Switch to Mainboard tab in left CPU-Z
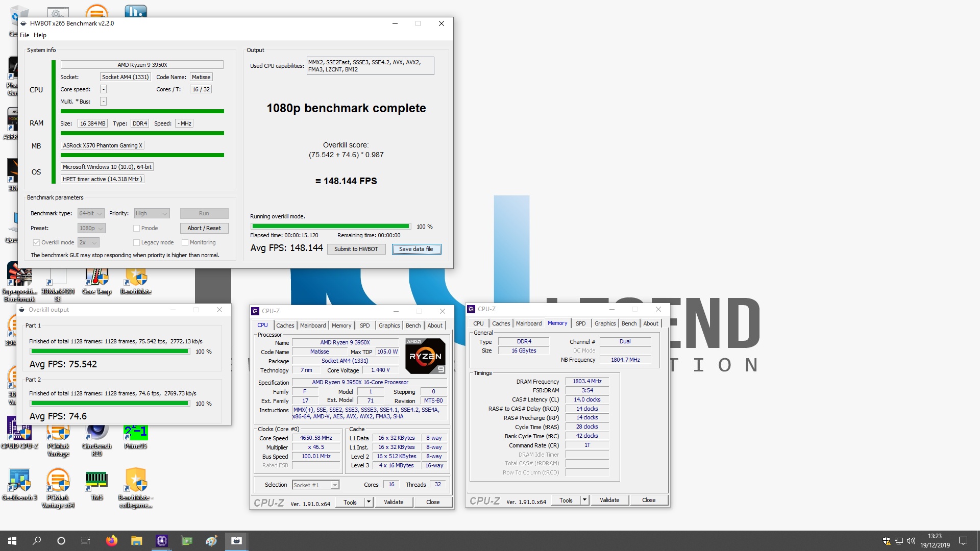The width and height of the screenshot is (980, 551). tap(313, 325)
